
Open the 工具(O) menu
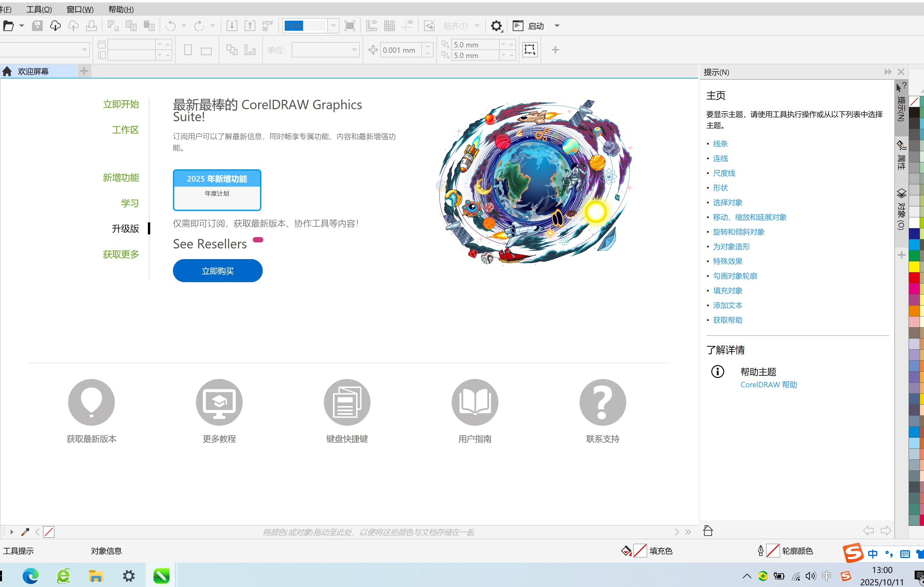pos(39,9)
